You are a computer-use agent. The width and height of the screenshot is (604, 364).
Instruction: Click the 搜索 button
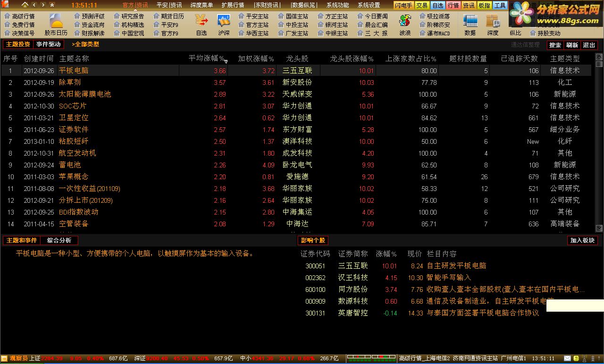pyautogui.click(x=555, y=45)
